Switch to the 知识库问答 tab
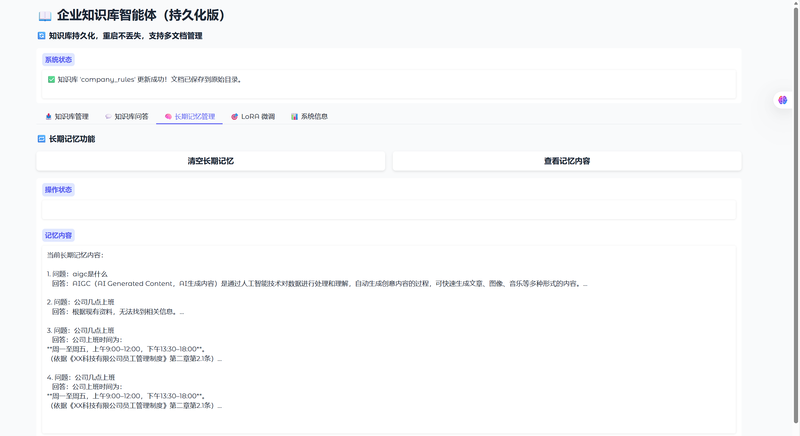This screenshot has height=436, width=800. click(x=126, y=116)
